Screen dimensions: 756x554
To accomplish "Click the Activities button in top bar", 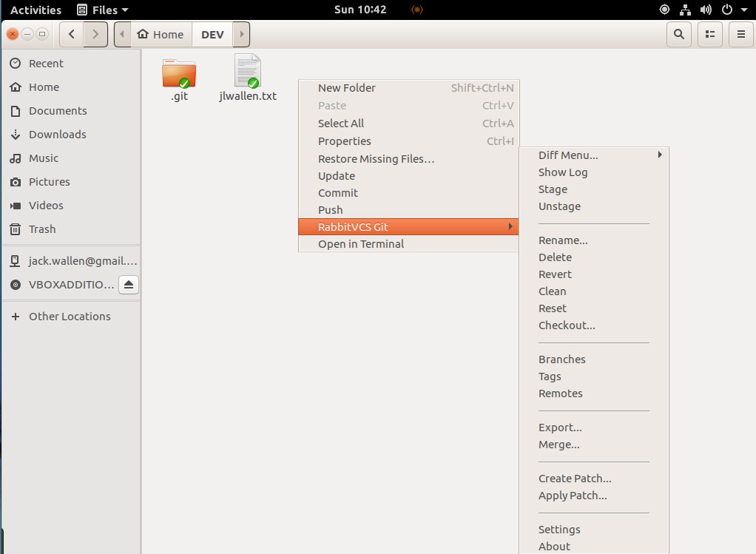I will (x=36, y=10).
